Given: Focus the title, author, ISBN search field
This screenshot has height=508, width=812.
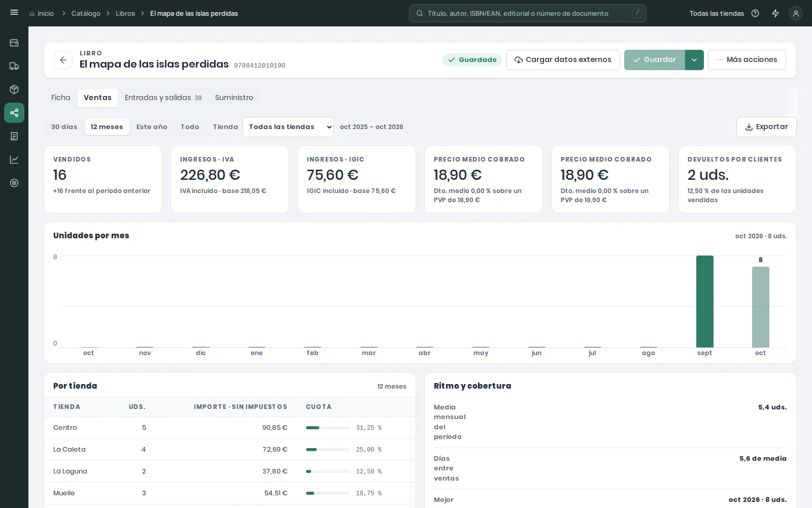Looking at the screenshot, I should (x=528, y=13).
